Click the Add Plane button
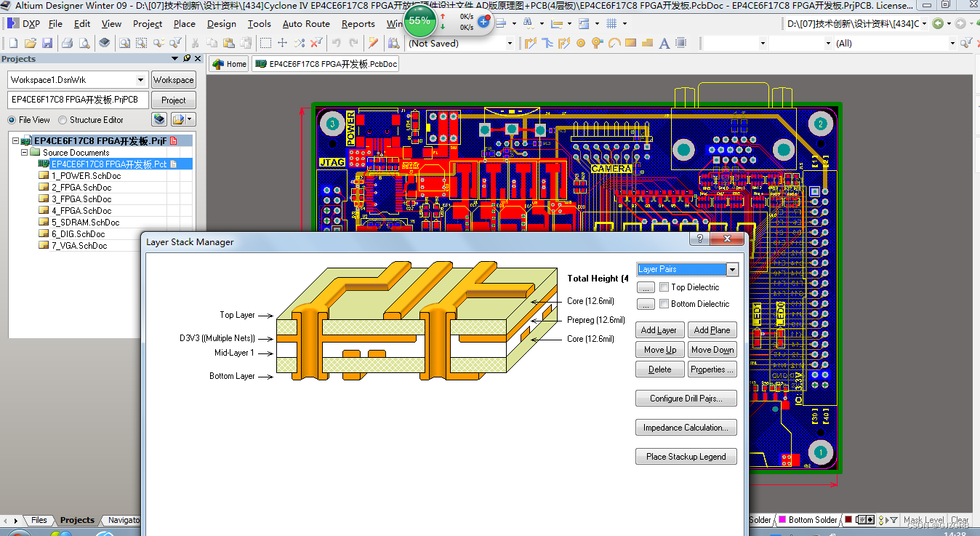Viewport: 980px width, 536px height. 712,330
